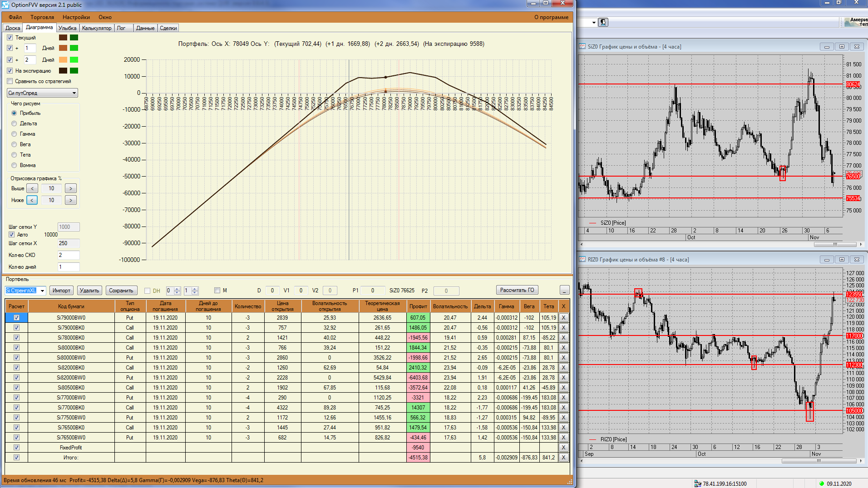Toggle the На экспирацию curve checkbox
Viewport: 868px width, 488px height.
[x=10, y=71]
